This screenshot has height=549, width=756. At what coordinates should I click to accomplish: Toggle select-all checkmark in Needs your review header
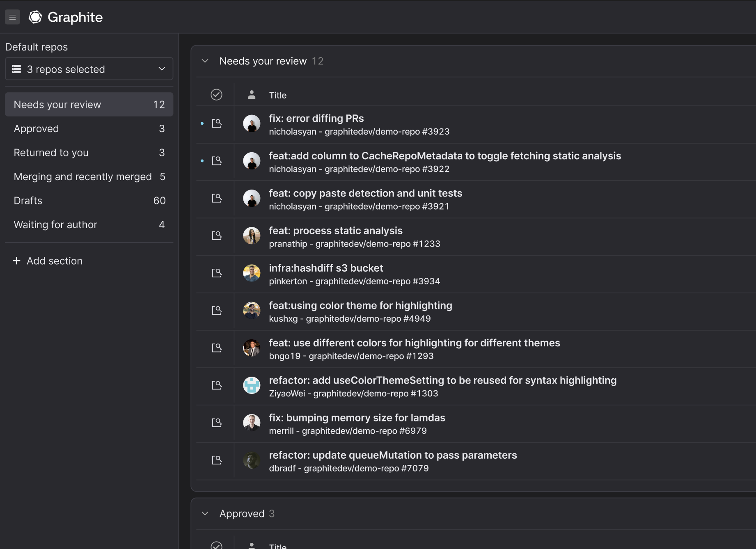click(x=216, y=95)
